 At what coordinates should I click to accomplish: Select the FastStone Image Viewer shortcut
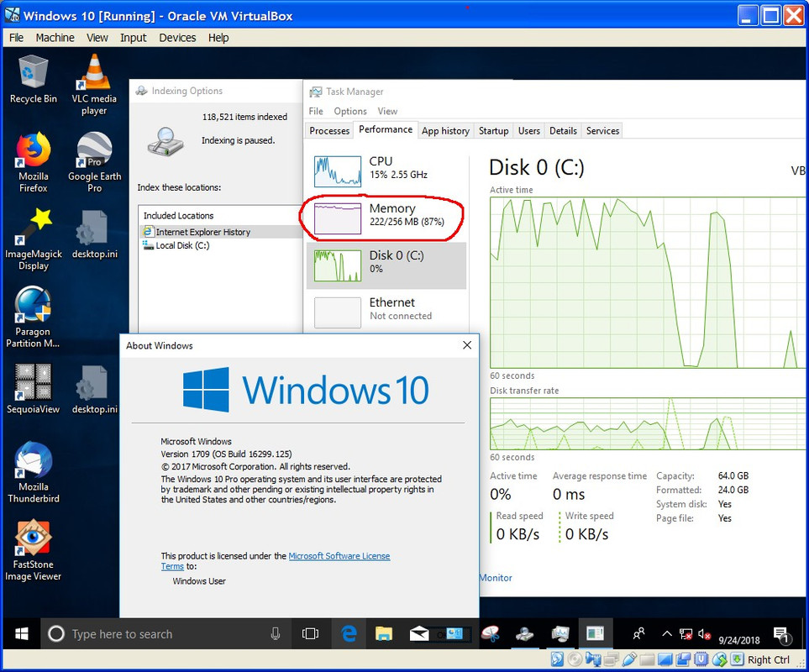pyautogui.click(x=34, y=551)
